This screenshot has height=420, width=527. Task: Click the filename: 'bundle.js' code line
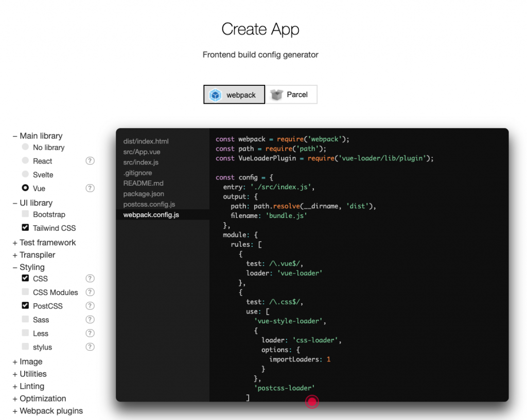click(x=269, y=215)
